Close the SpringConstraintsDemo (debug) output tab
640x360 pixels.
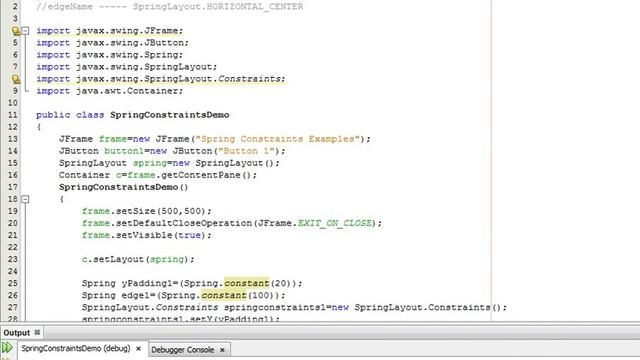138,349
